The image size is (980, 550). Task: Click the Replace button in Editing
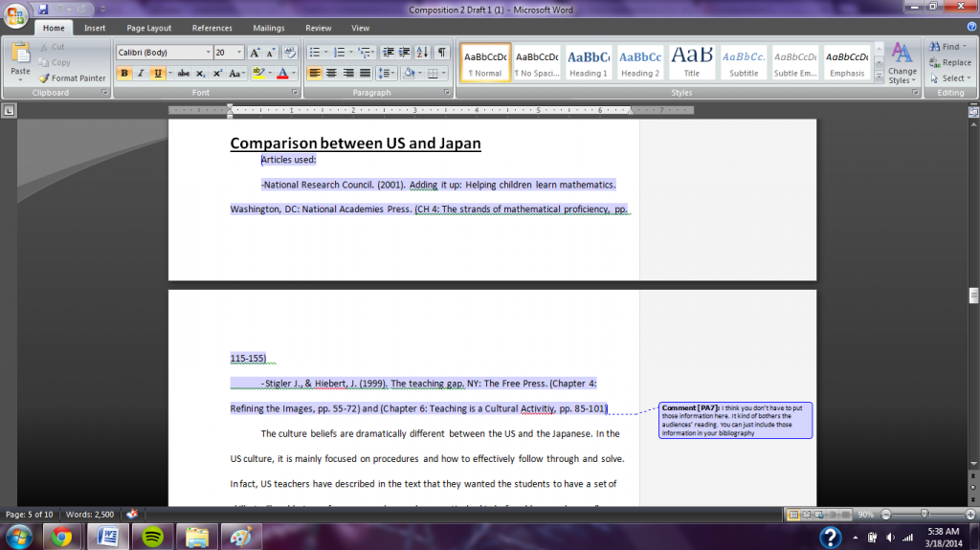[949, 62]
